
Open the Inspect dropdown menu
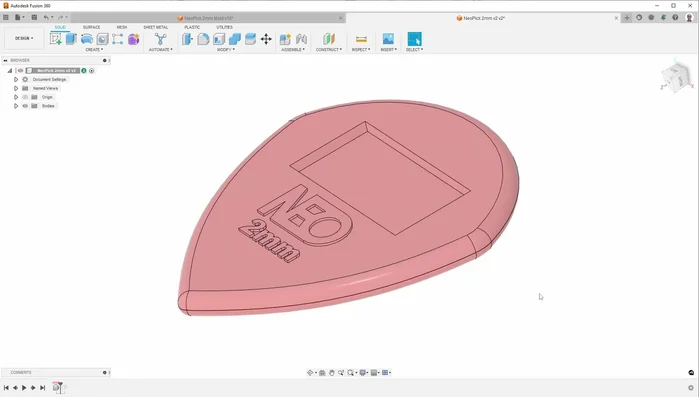pos(361,49)
